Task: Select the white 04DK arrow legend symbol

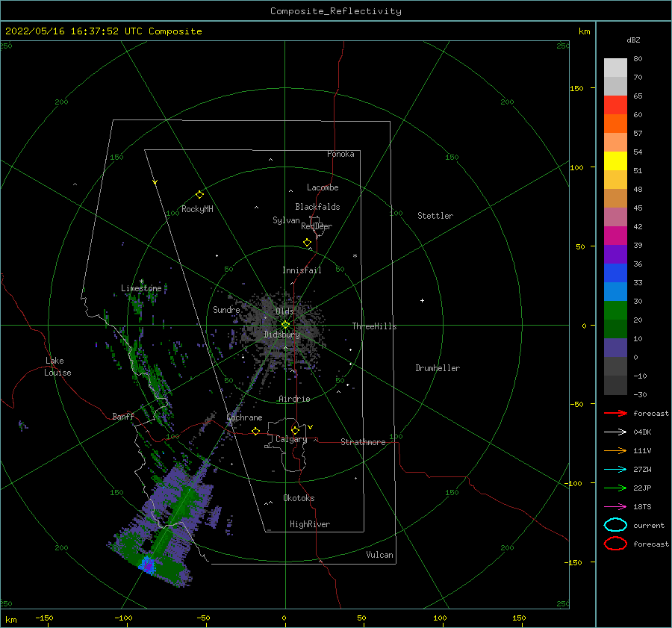Action: tap(615, 432)
